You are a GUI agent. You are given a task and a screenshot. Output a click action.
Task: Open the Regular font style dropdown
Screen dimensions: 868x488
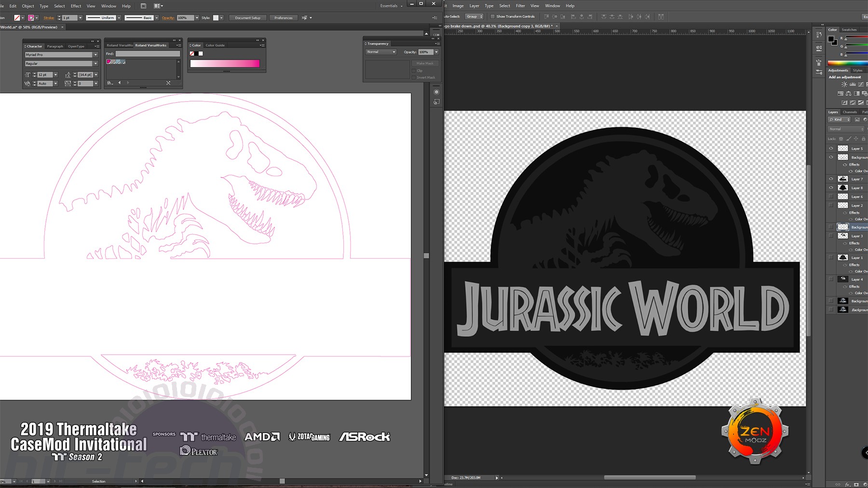(x=95, y=64)
